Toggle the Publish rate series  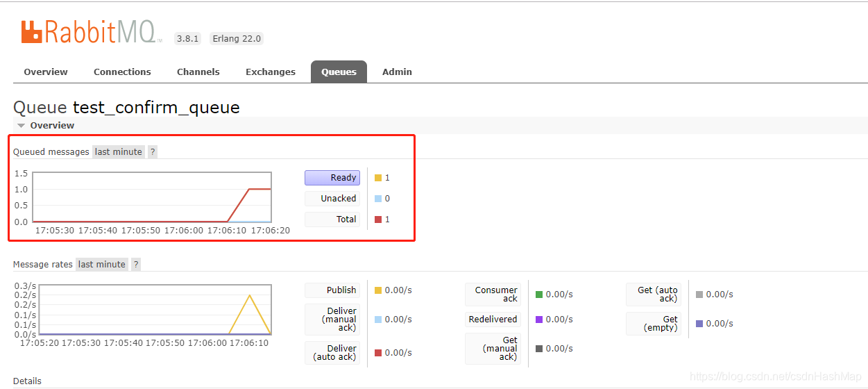point(332,290)
